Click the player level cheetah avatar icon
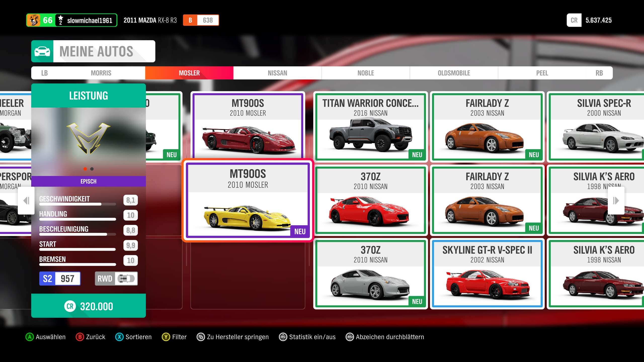Viewport: 644px width, 362px height. tap(34, 20)
